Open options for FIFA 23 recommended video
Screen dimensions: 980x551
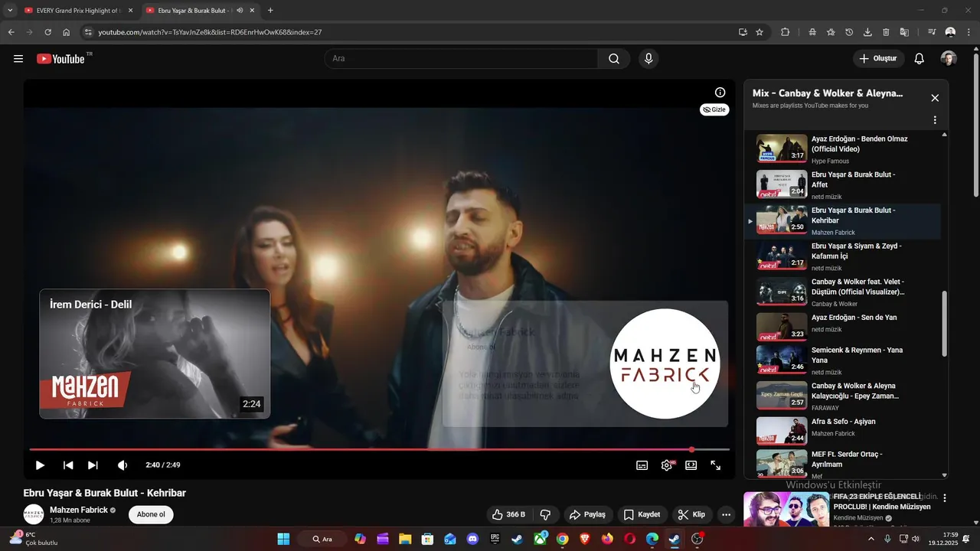click(944, 498)
